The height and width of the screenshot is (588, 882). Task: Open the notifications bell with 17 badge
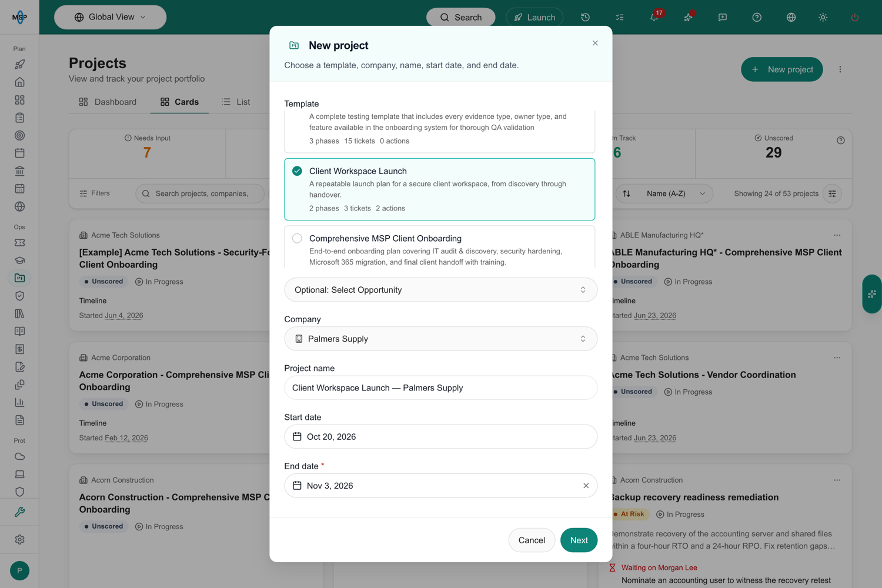pyautogui.click(x=654, y=17)
